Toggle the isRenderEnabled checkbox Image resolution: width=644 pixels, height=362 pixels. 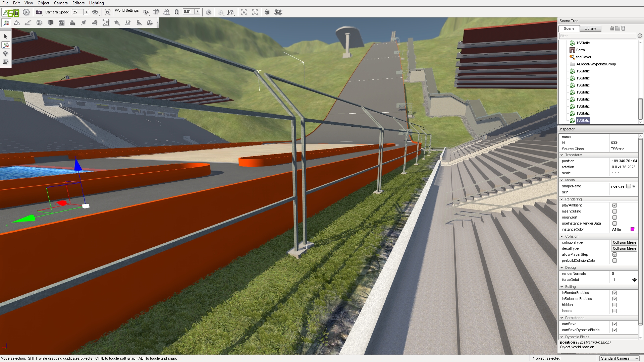click(614, 293)
